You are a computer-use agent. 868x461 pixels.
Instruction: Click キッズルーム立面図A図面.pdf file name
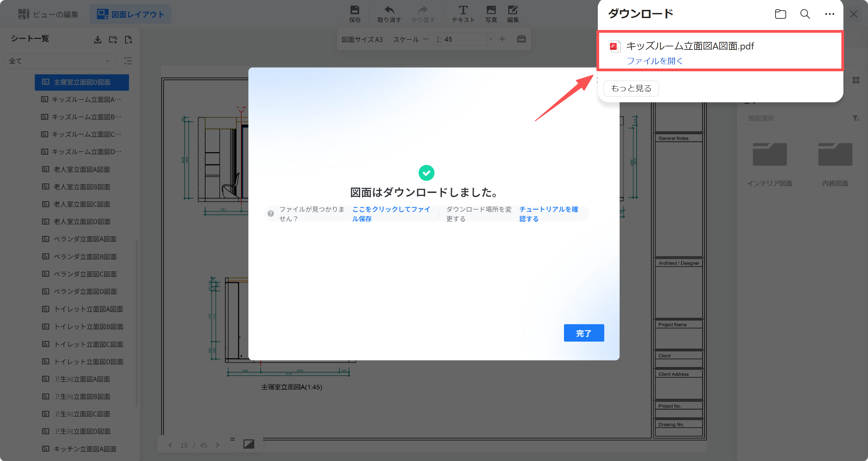click(690, 46)
